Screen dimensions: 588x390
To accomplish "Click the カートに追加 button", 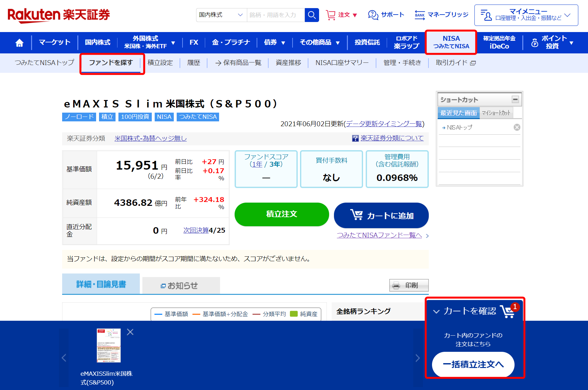I will pos(381,215).
